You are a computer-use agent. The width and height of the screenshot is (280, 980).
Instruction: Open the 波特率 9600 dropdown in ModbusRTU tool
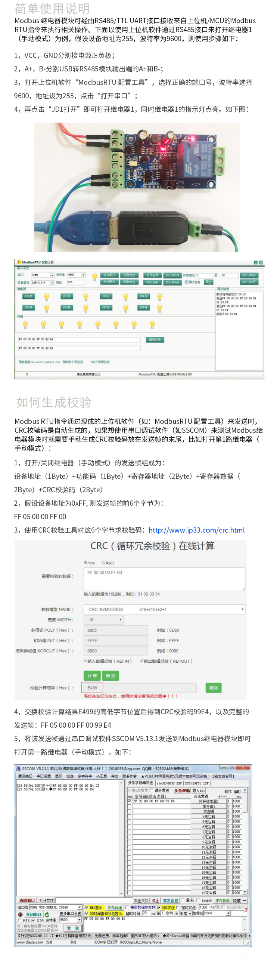77,275
